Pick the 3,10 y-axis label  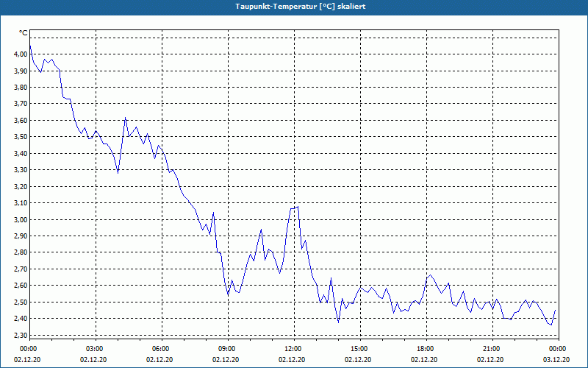tap(21, 203)
